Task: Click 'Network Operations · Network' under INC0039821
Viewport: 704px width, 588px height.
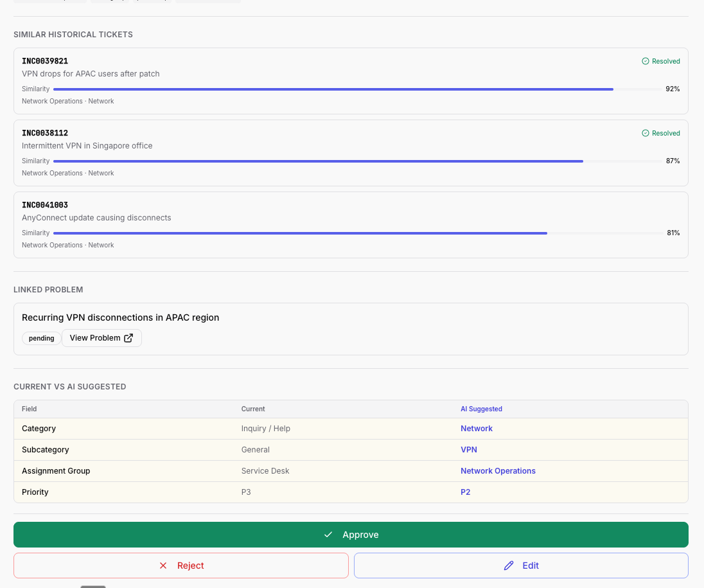Action: click(x=68, y=101)
